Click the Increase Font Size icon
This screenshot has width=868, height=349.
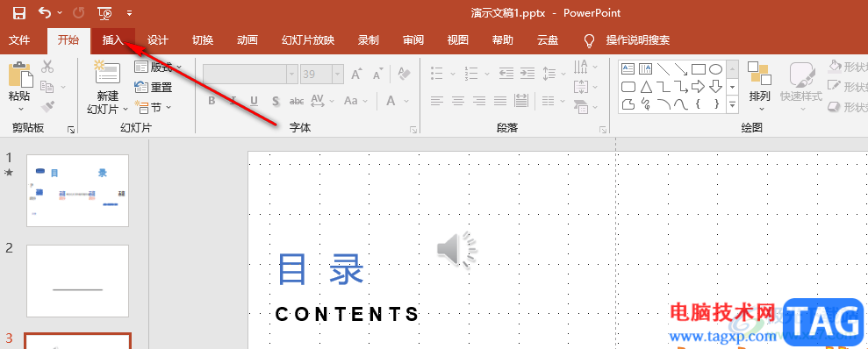pyautogui.click(x=356, y=74)
